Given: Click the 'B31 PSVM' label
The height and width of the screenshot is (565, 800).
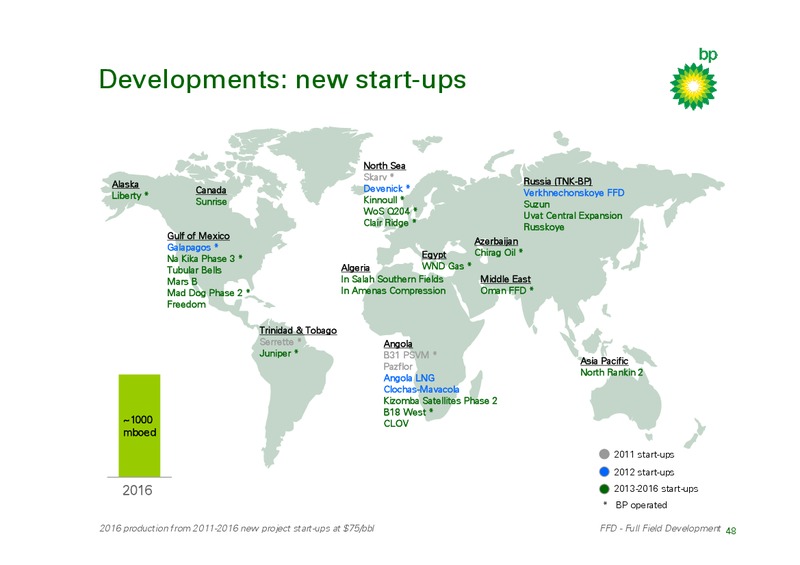Looking at the screenshot, I should pos(407,355).
